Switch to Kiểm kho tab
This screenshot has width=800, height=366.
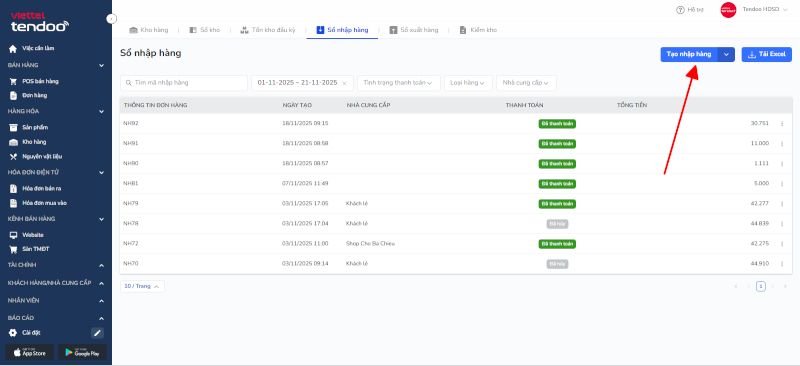click(x=478, y=30)
